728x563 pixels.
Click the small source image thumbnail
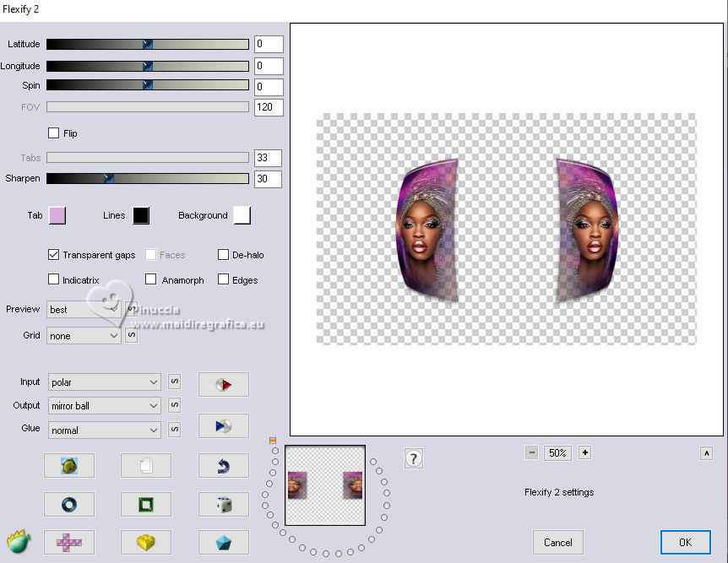[325, 485]
